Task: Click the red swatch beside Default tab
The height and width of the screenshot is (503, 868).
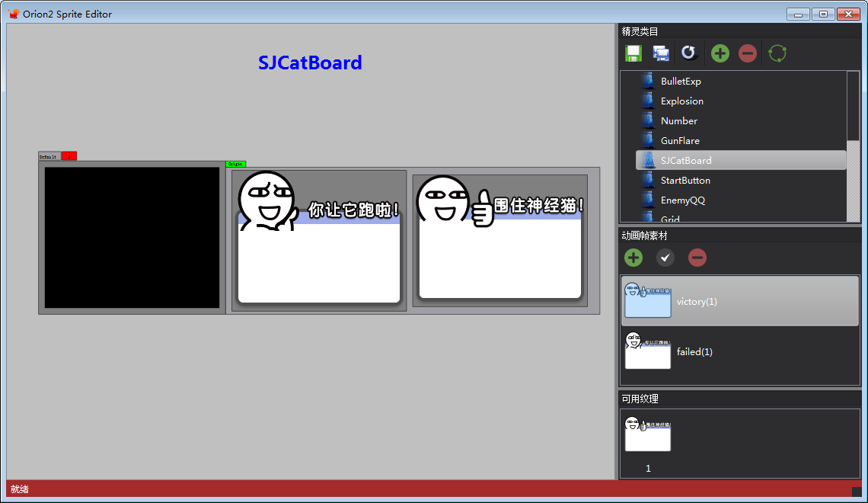Action: click(x=69, y=156)
